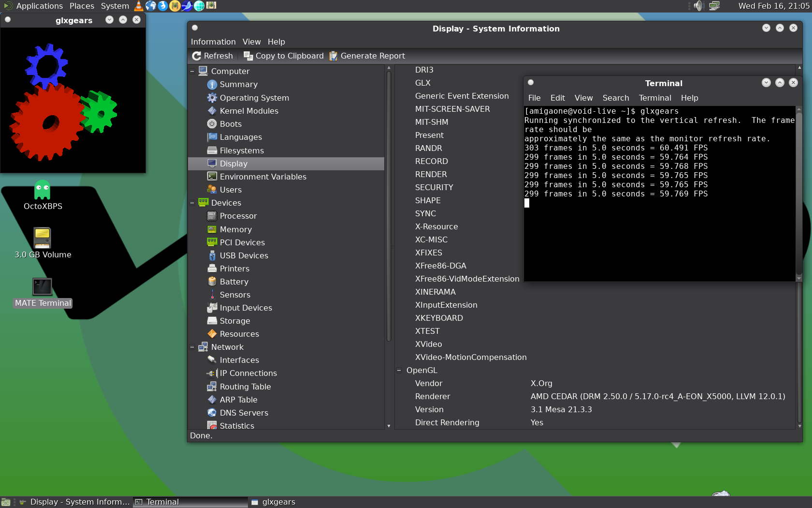Select the Renderer row in OpenGL

pyautogui.click(x=594, y=396)
